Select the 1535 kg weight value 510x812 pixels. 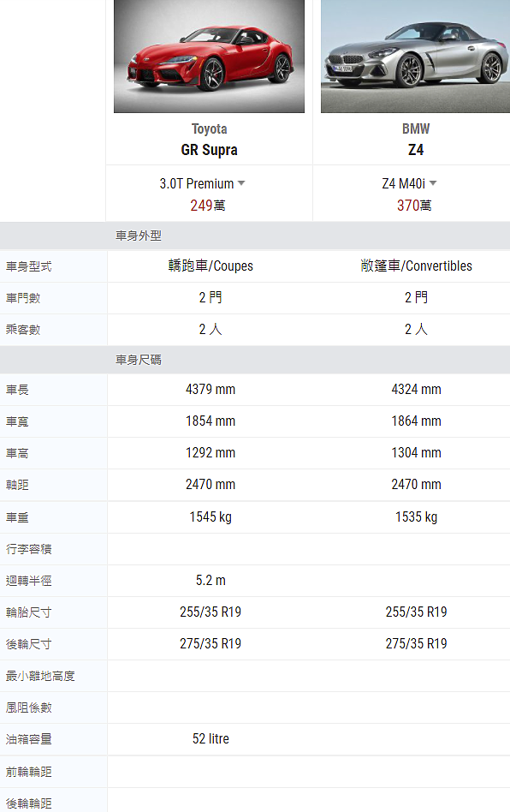[417, 516]
